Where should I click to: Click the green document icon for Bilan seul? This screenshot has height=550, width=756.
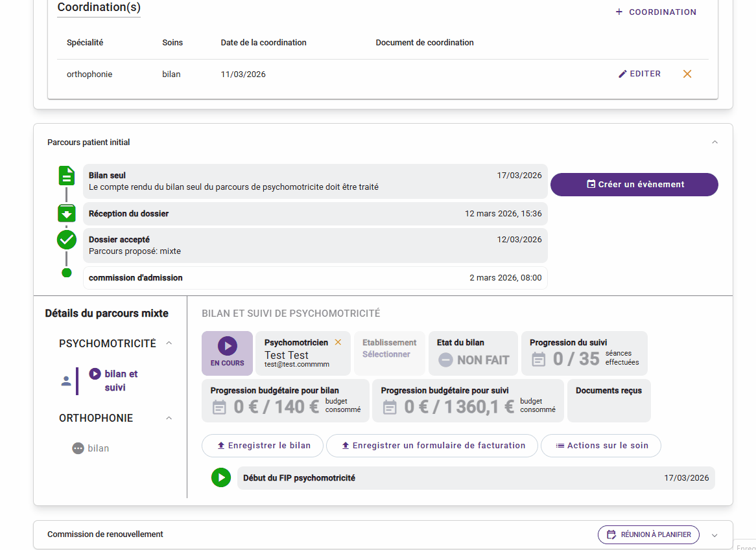pos(66,176)
